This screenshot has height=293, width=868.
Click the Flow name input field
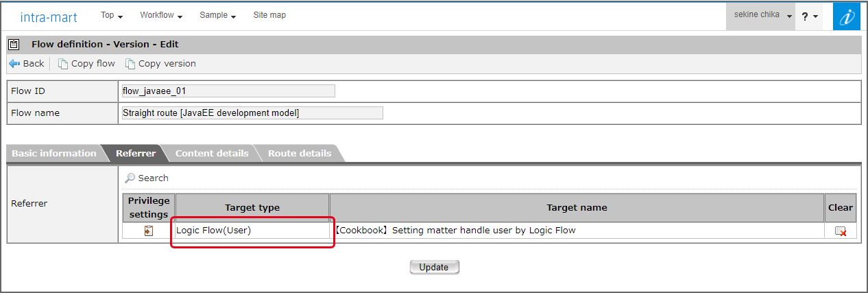(252, 113)
